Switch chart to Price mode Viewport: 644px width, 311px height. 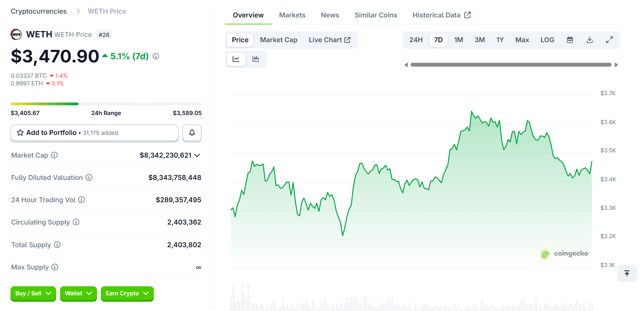coord(240,40)
